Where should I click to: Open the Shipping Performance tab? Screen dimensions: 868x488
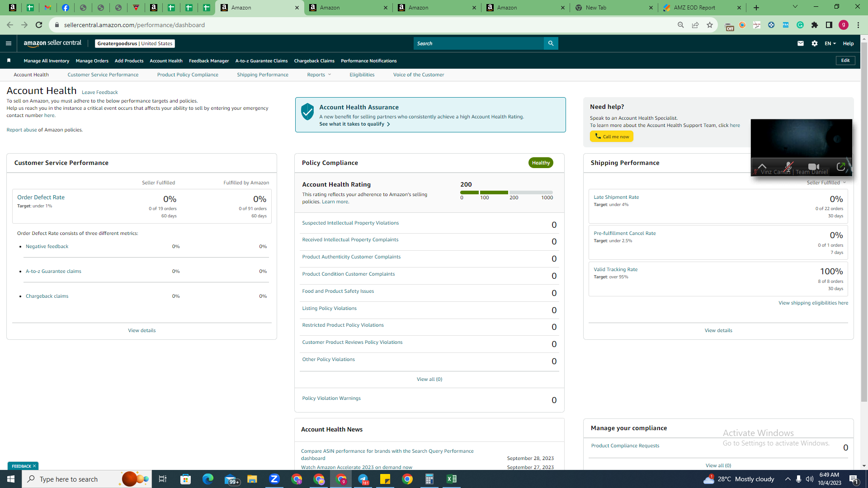pos(263,75)
